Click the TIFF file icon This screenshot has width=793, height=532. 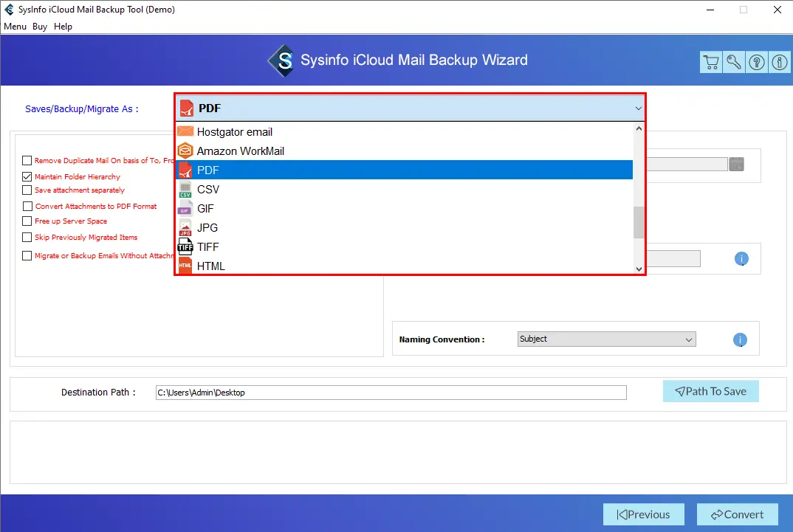(185, 246)
